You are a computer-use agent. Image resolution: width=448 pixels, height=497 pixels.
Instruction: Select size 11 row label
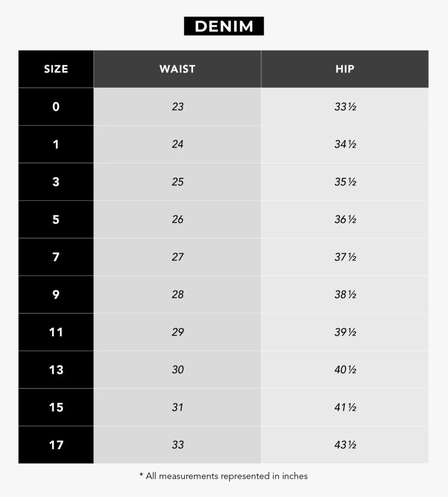click(56, 332)
